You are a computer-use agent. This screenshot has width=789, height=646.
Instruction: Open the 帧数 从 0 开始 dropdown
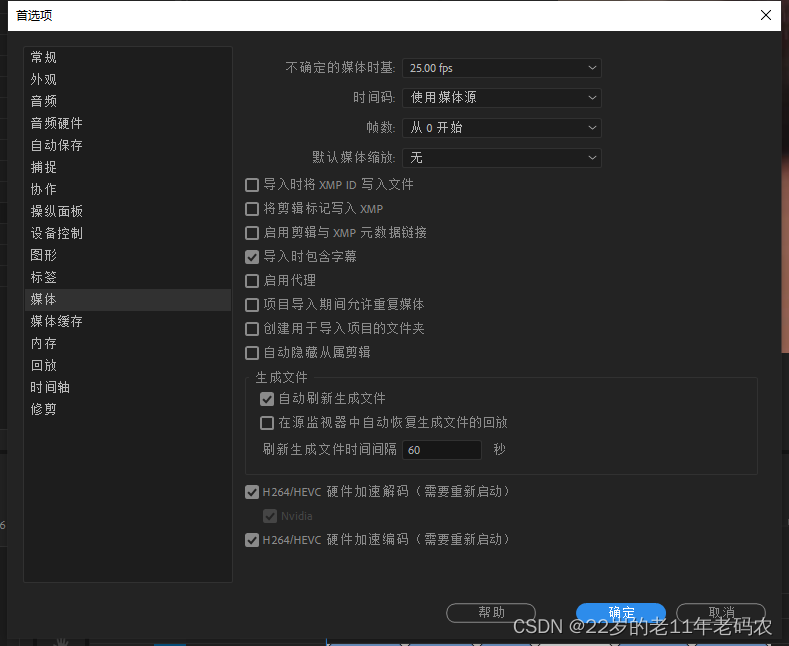click(x=502, y=128)
